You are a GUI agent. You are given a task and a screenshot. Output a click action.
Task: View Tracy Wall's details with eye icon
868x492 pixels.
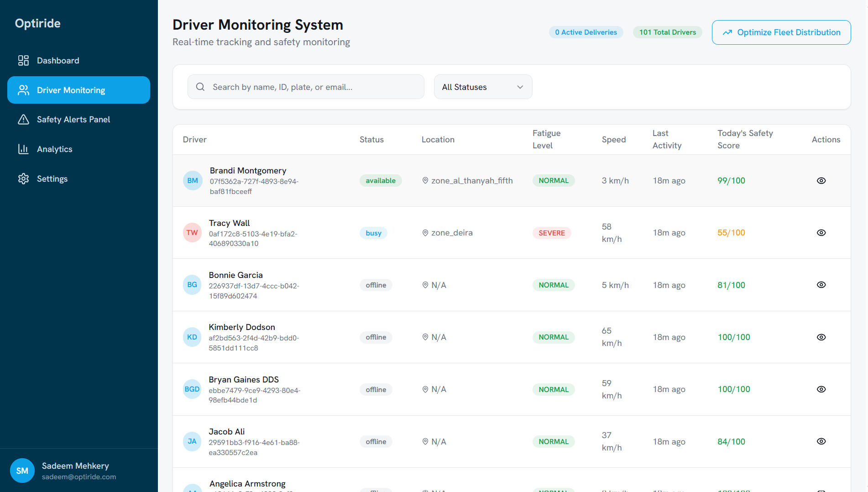[821, 233]
